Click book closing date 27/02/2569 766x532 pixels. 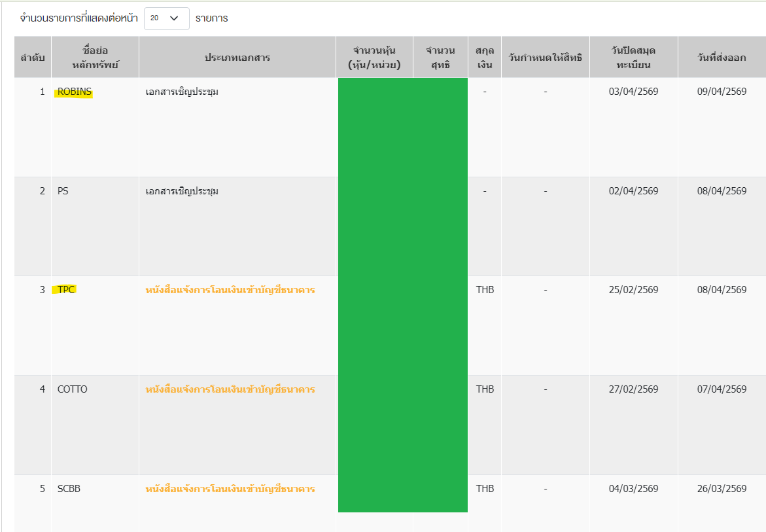pyautogui.click(x=634, y=389)
